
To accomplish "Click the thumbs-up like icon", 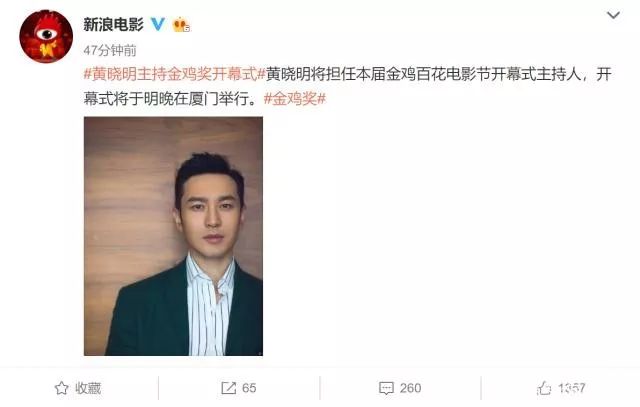I will 544,388.
